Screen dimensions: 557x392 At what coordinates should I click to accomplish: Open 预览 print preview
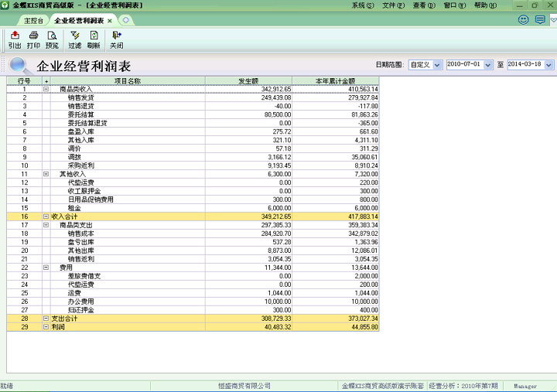coord(52,39)
